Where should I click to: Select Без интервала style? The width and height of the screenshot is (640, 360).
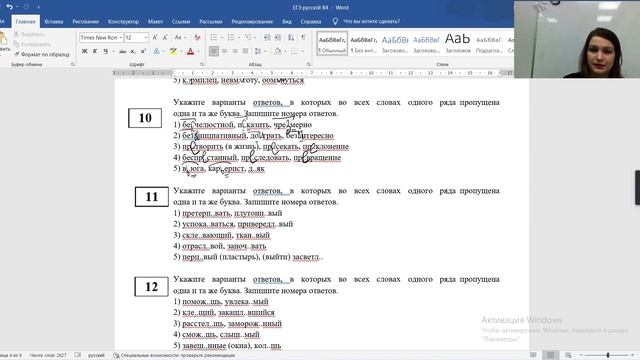tap(363, 44)
